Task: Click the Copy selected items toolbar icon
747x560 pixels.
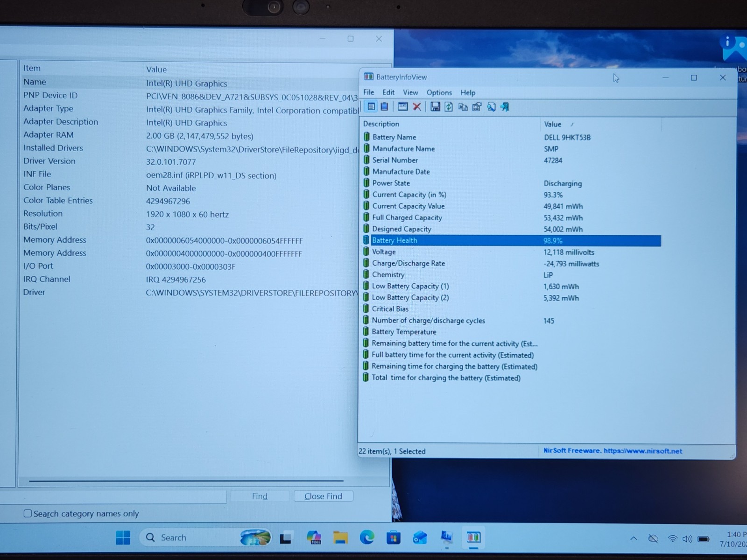Action: (463, 107)
